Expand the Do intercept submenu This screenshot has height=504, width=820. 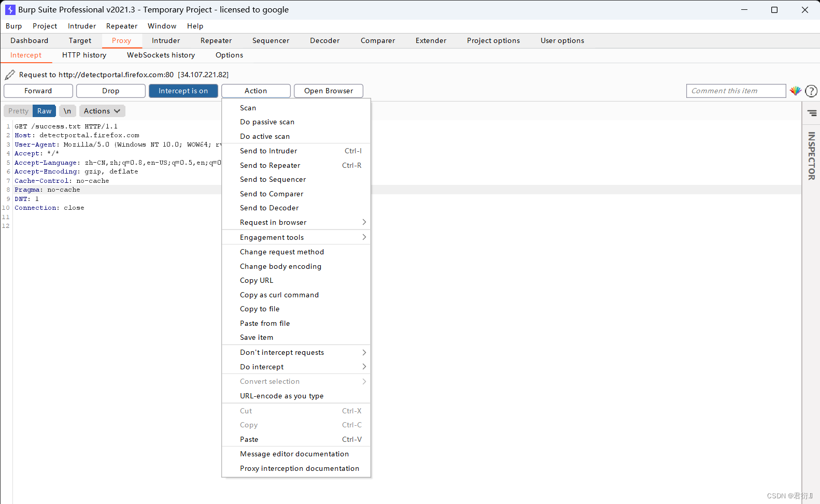tap(296, 367)
